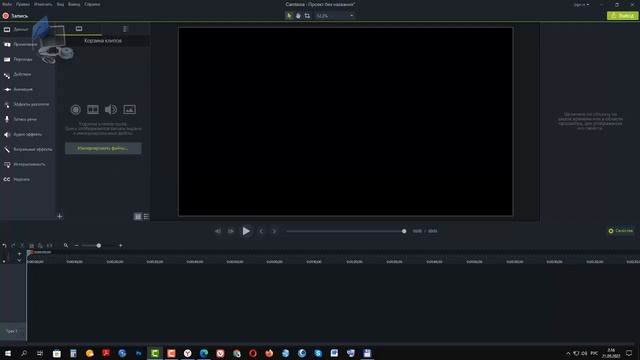The height and width of the screenshot is (360, 640).
Task: Play the preview video
Action: click(246, 231)
